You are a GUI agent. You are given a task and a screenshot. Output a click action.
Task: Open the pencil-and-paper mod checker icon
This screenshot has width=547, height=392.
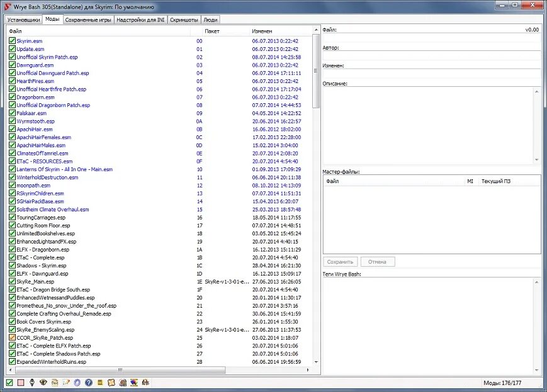pos(66,383)
